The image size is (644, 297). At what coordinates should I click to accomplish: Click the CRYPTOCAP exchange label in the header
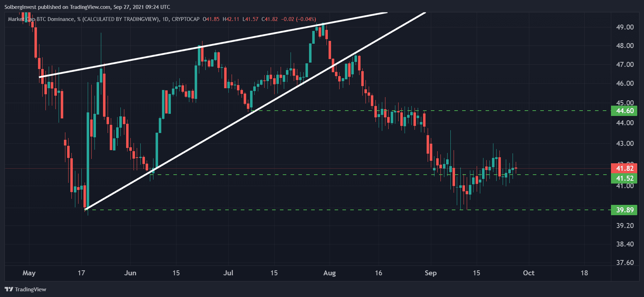185,19
